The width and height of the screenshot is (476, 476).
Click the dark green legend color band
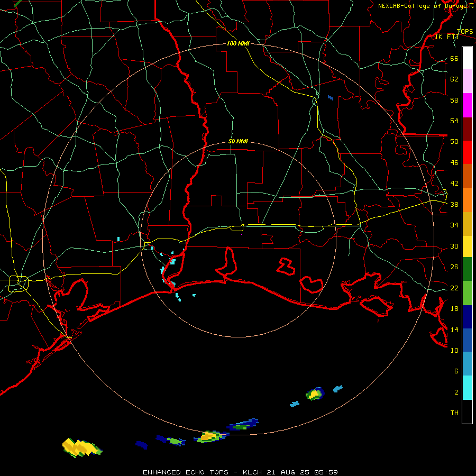467,269
